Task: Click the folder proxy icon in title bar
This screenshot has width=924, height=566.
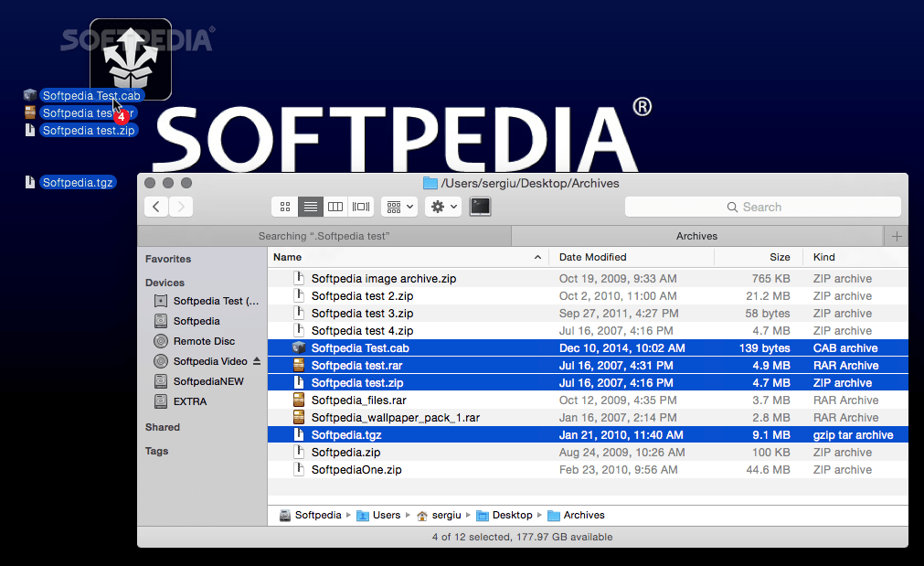Action: pos(430,184)
